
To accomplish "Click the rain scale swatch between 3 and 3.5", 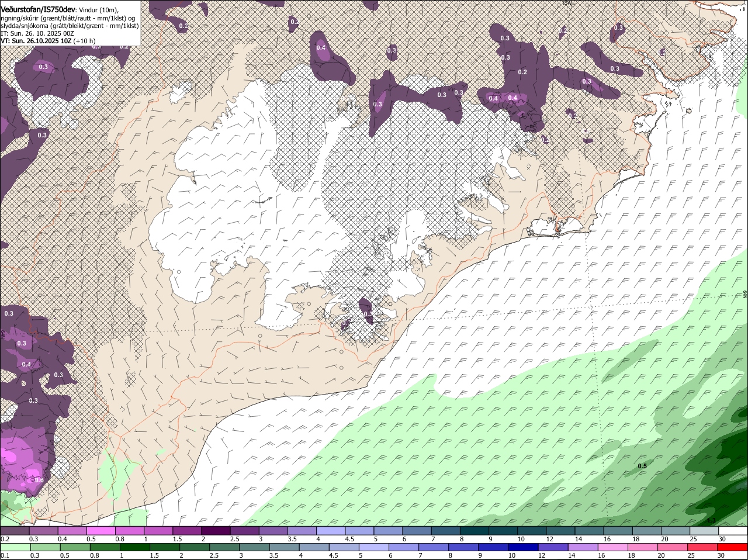I will coord(255,547).
